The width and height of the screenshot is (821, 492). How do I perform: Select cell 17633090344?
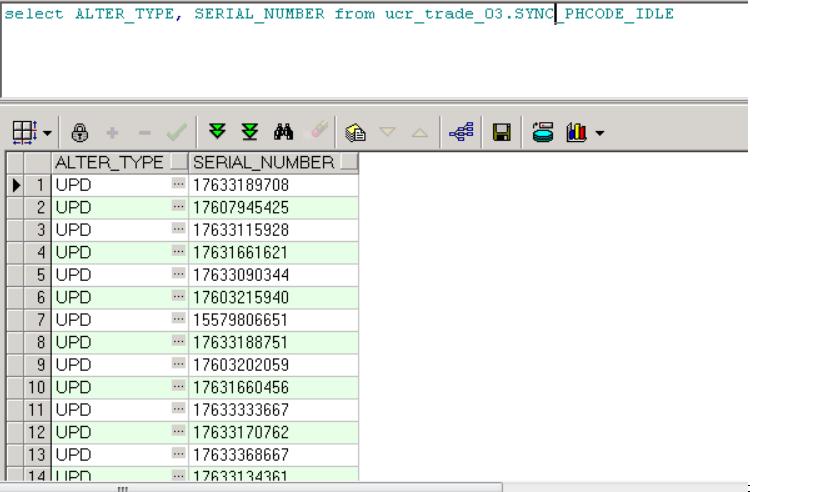[x=274, y=275]
